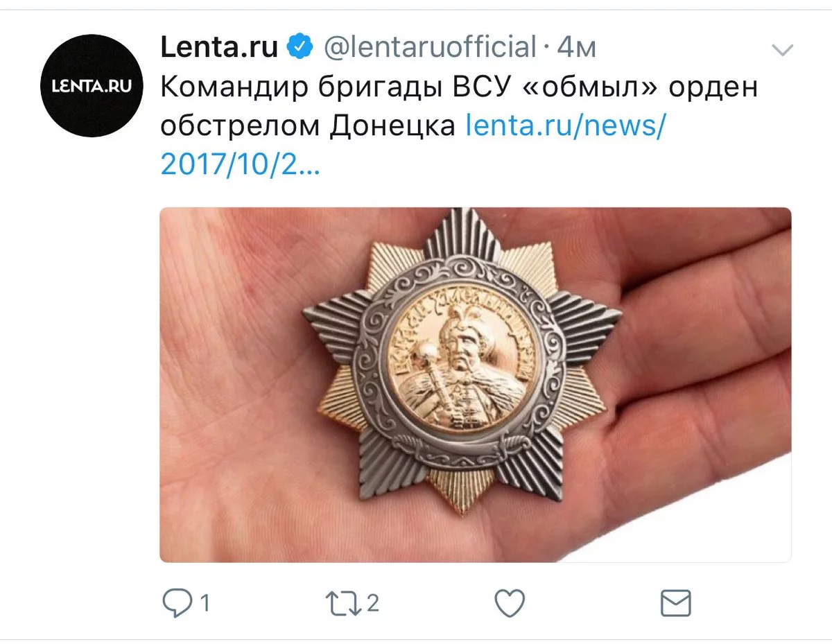Reply using the speech bubble icon
The height and width of the screenshot is (644, 832).
176,604
